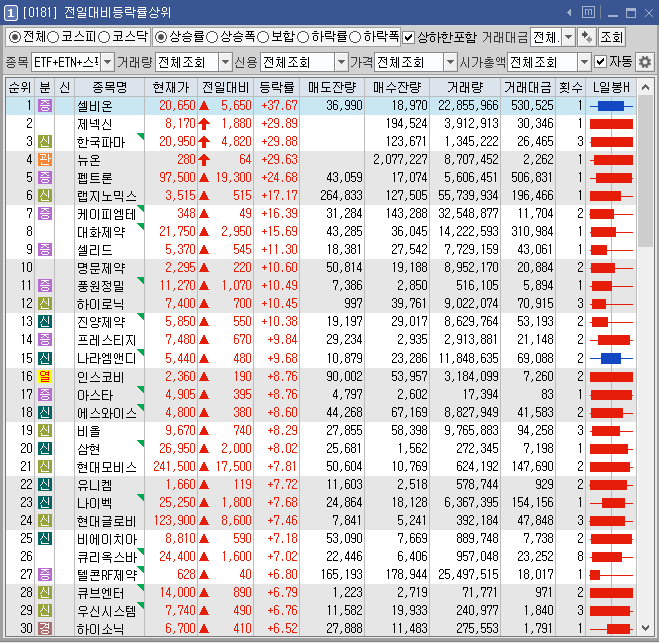Click the red candle bar for 텔콘RF제약
Screen dimensions: 659x643
click(595, 575)
